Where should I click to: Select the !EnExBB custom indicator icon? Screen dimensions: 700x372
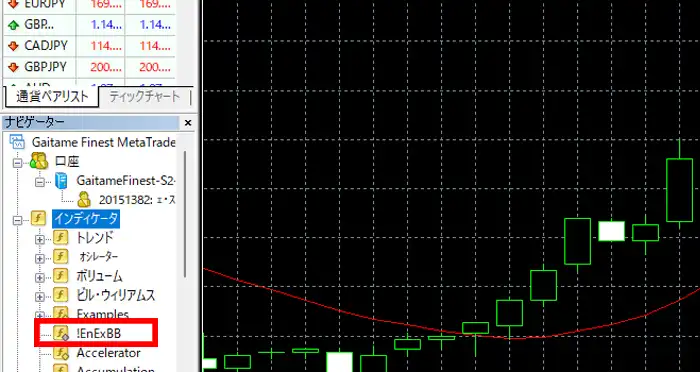coord(61,333)
